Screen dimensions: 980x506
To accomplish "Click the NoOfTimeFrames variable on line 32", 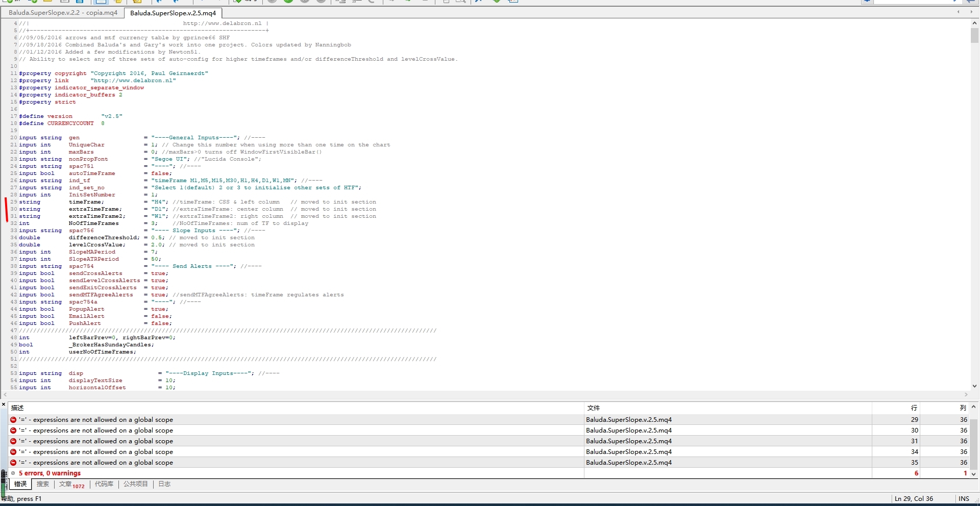I will point(93,223).
